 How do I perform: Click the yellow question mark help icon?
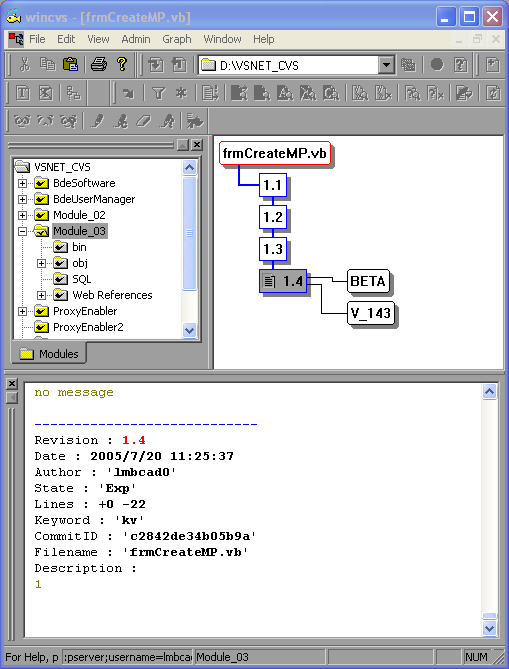pyautogui.click(x=122, y=64)
